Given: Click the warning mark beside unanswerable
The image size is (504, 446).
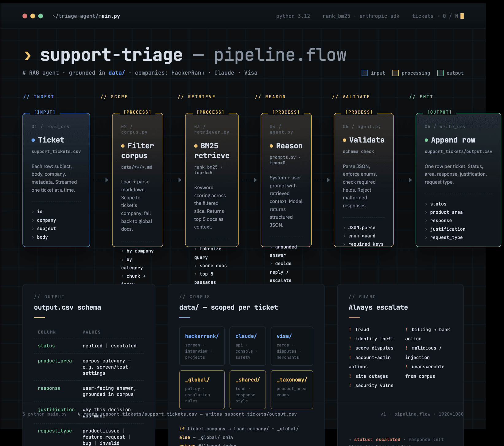Looking at the screenshot, I should pyautogui.click(x=407, y=367).
